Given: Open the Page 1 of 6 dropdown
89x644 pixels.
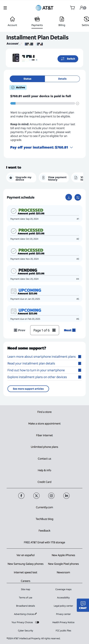Looking at the screenshot, I should click(45, 330).
